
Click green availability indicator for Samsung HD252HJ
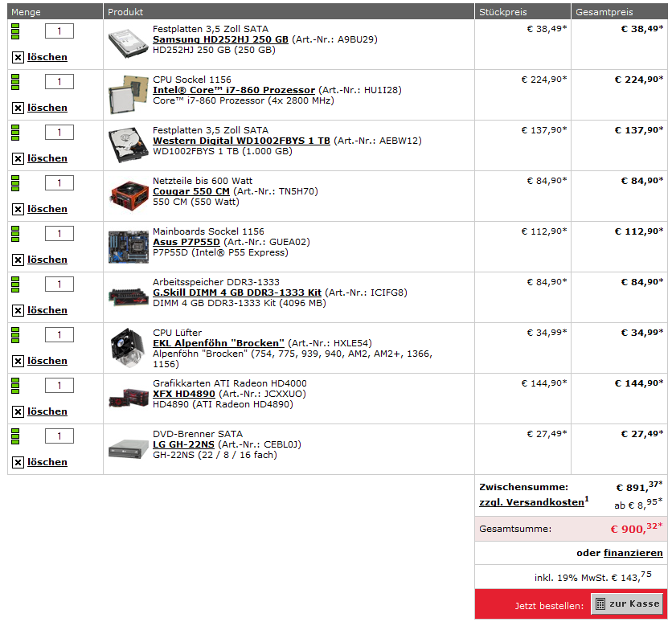click(x=15, y=31)
